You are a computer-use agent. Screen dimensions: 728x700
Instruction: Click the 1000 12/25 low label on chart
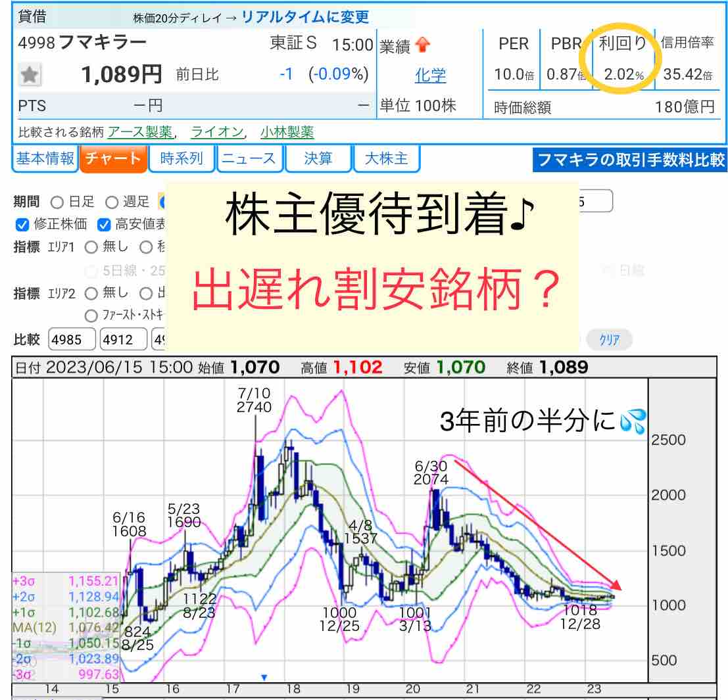pos(339,619)
